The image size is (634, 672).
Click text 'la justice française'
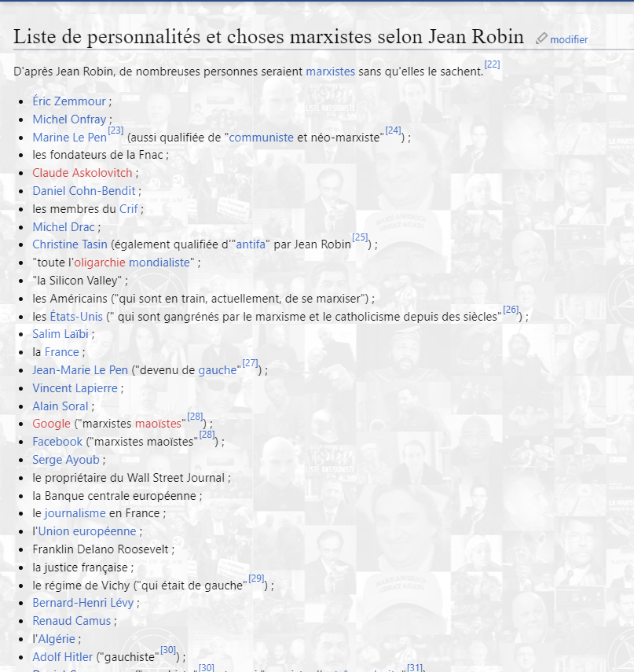click(80, 567)
